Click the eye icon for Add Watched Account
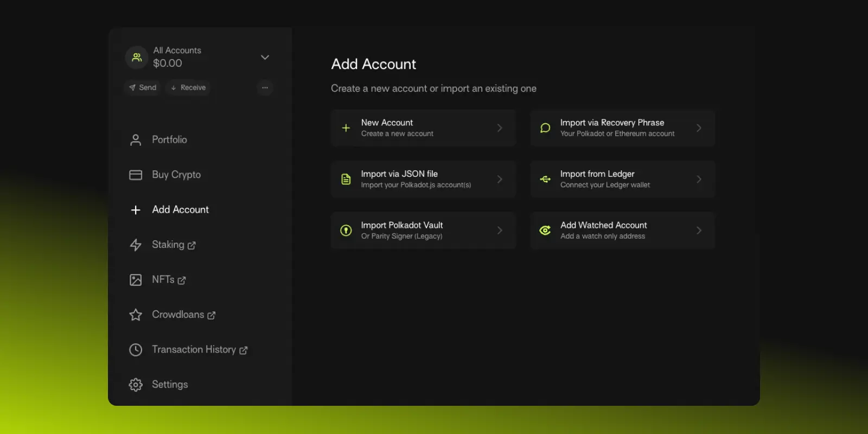 [545, 231]
